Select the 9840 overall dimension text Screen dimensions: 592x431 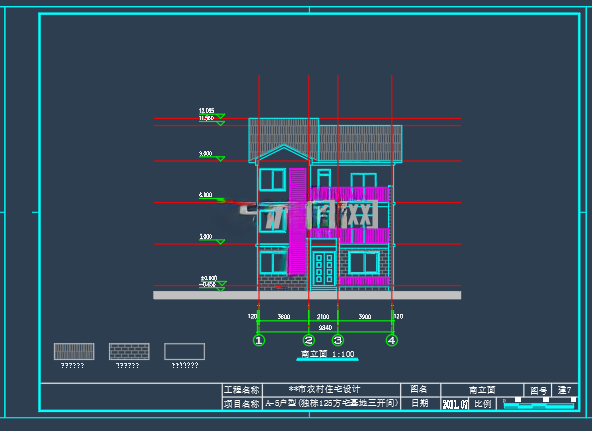pyautogui.click(x=325, y=328)
